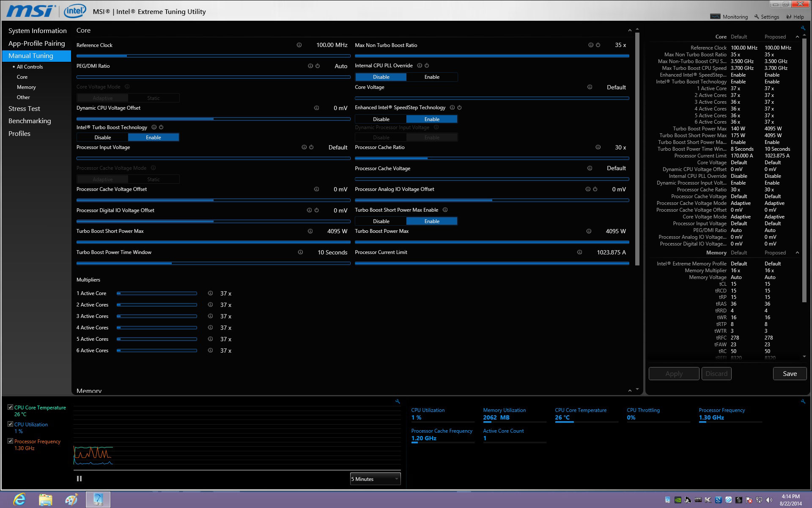812x508 pixels.
Task: Click the Monitoring button in the title bar
Action: point(729,17)
